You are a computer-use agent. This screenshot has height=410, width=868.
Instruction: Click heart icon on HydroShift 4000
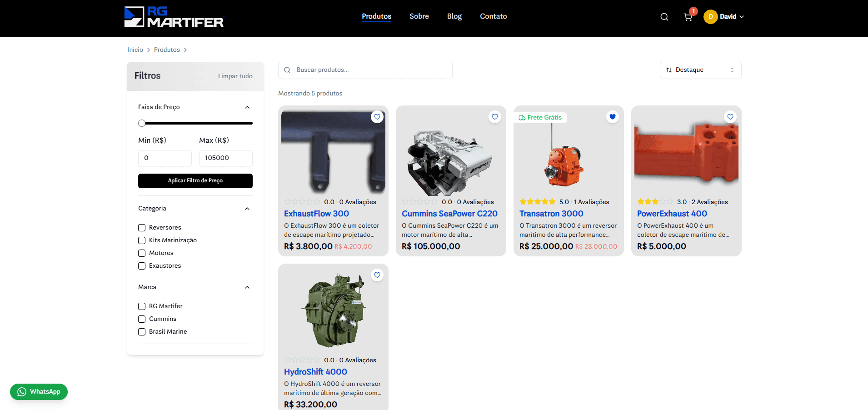pos(377,275)
